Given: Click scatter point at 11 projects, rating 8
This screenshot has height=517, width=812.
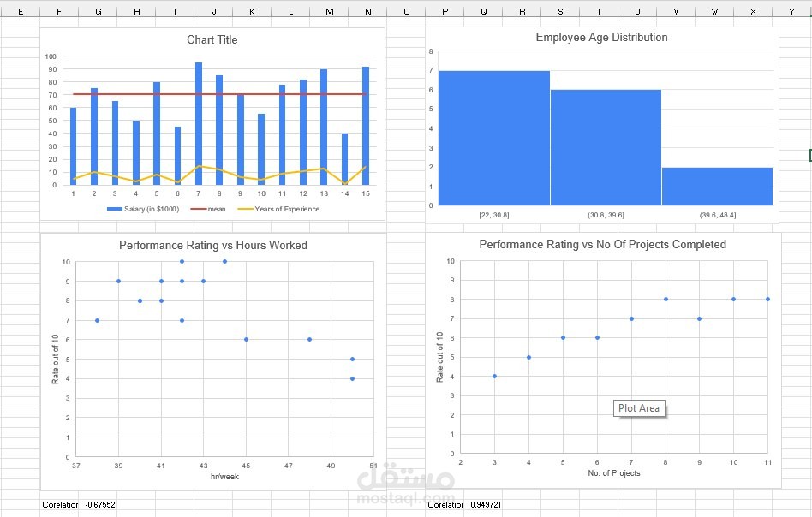Looking at the screenshot, I should click(x=767, y=299).
